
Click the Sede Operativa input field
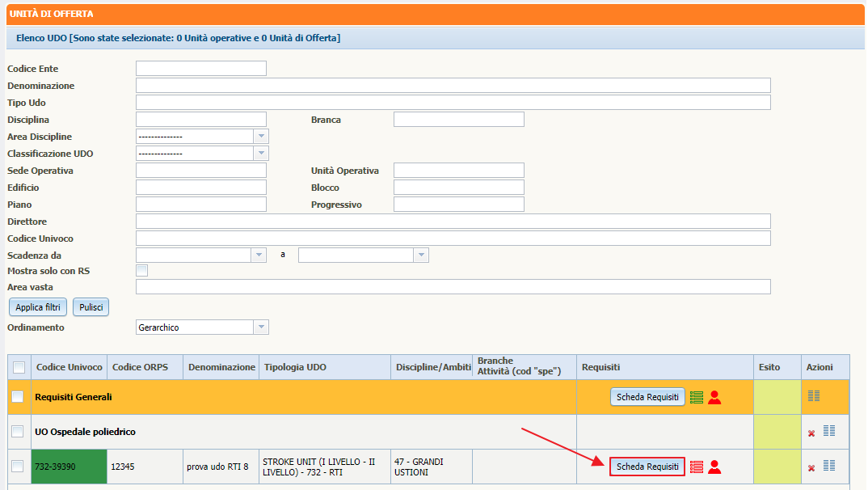(x=201, y=170)
